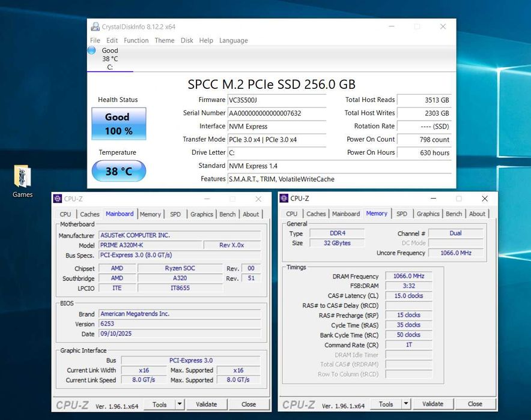
Task: Click the SPCC M.2 PCIe SSD 256.0 GB title
Action: (x=272, y=84)
